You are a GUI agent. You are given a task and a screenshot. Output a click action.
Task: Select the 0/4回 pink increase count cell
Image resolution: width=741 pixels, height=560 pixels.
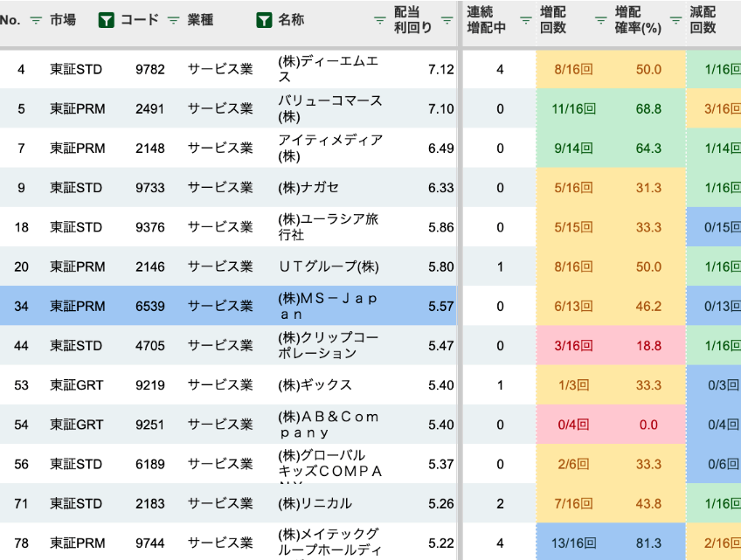point(574,425)
